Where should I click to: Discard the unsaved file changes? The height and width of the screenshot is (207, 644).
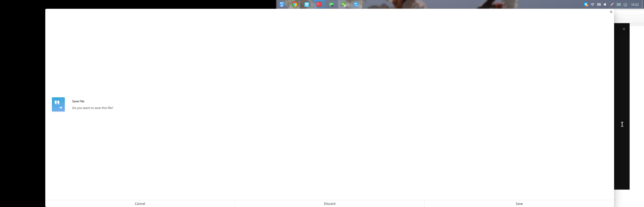click(x=329, y=204)
